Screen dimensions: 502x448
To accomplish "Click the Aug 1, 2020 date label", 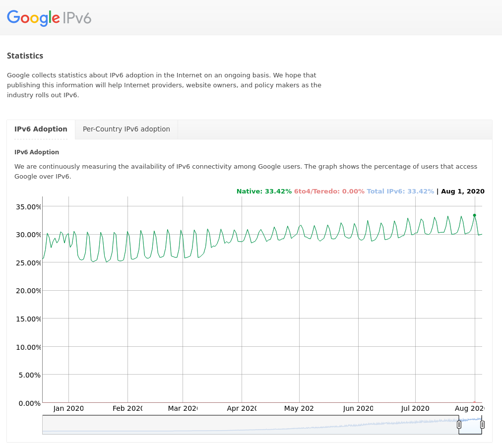I will click(x=463, y=192).
